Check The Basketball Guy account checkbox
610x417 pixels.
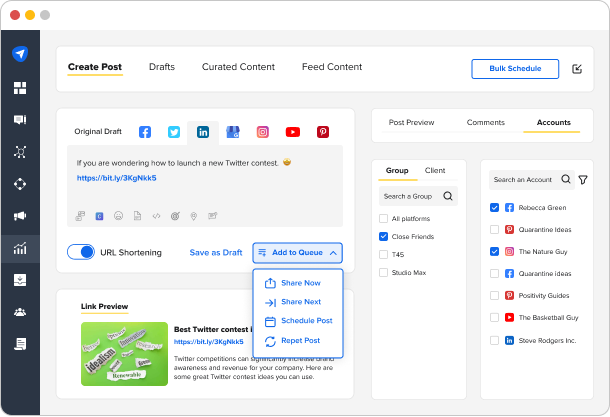pyautogui.click(x=494, y=317)
